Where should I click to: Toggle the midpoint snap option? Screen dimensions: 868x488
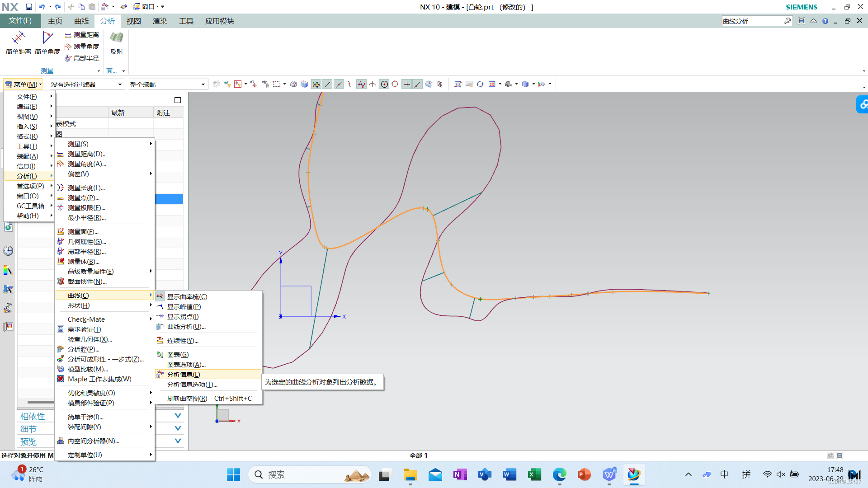[x=339, y=84]
